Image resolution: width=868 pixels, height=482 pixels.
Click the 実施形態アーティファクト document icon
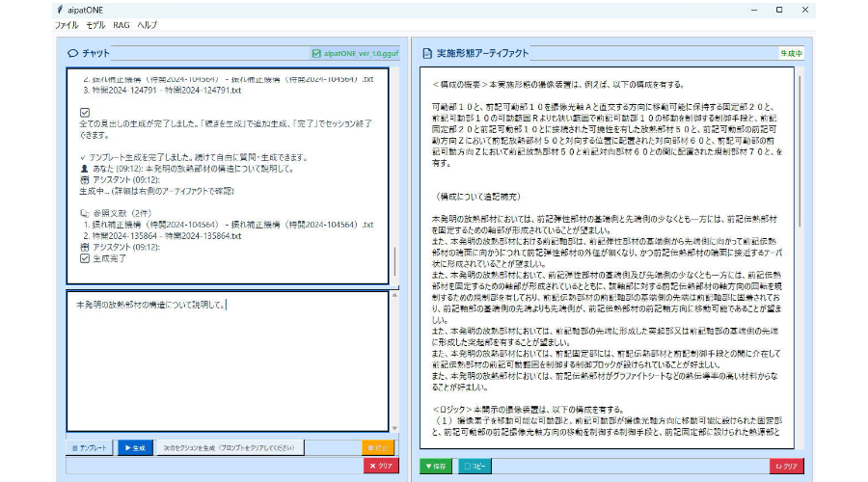pos(427,54)
